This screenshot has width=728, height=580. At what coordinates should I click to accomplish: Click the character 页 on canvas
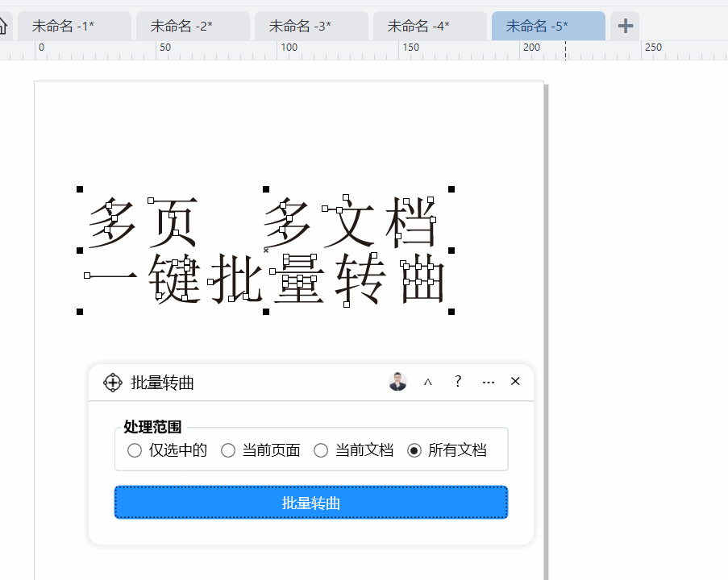pyautogui.click(x=174, y=222)
